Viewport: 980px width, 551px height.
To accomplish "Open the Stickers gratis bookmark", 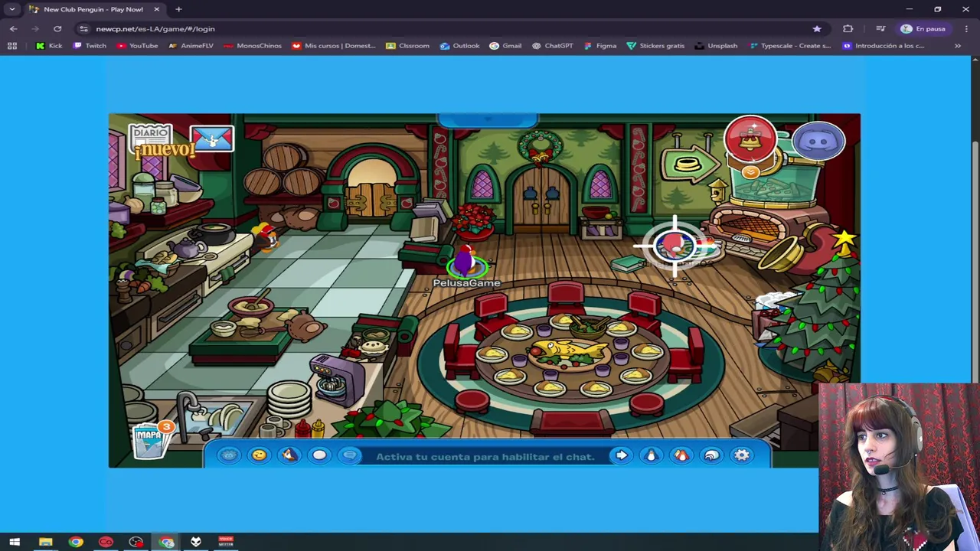I will point(655,46).
